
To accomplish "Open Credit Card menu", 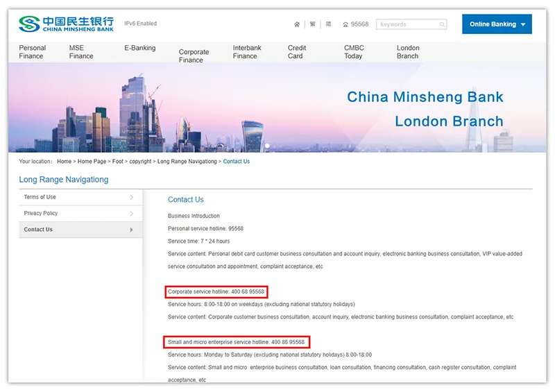I will 297,52.
